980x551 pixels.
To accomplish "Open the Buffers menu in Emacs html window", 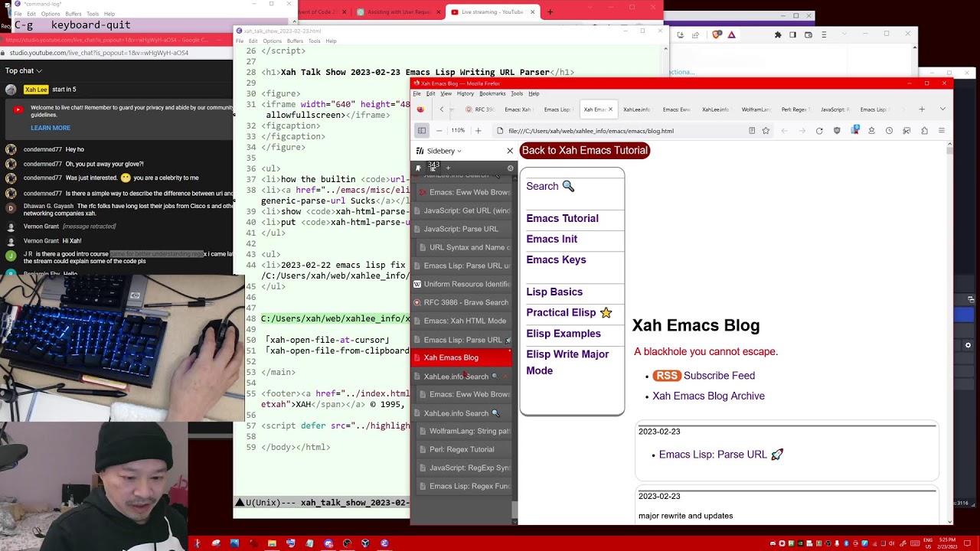I will coord(295,41).
